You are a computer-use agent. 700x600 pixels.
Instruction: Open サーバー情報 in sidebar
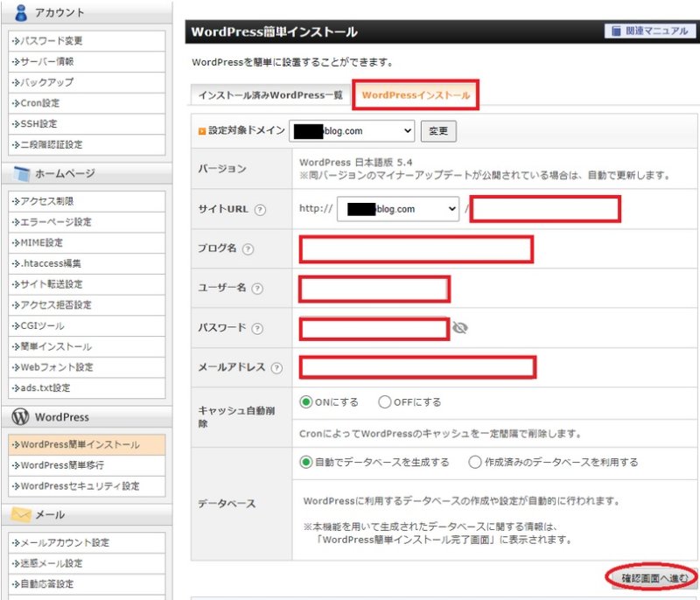pyautogui.click(x=87, y=61)
